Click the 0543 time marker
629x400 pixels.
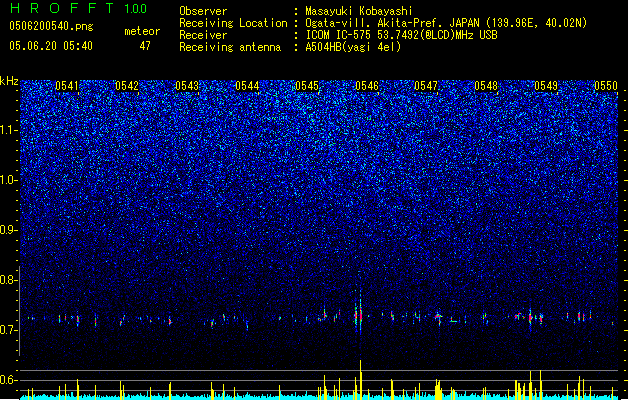[187, 86]
